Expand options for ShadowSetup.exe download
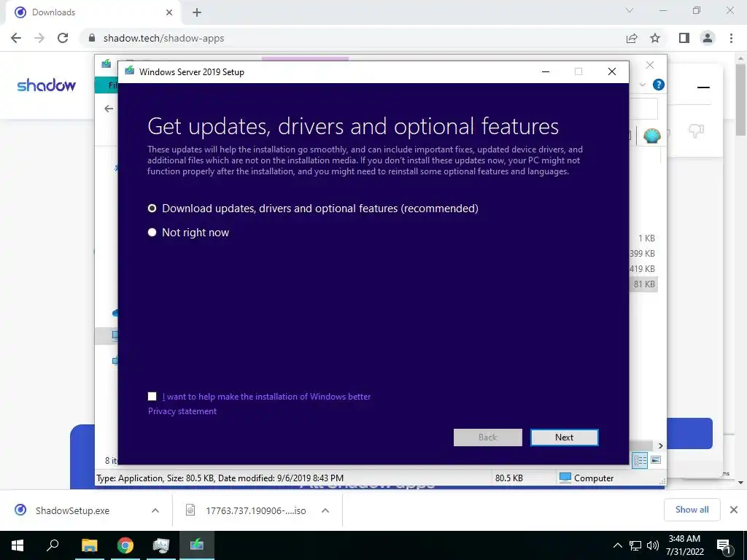The image size is (747, 560). pos(155,510)
